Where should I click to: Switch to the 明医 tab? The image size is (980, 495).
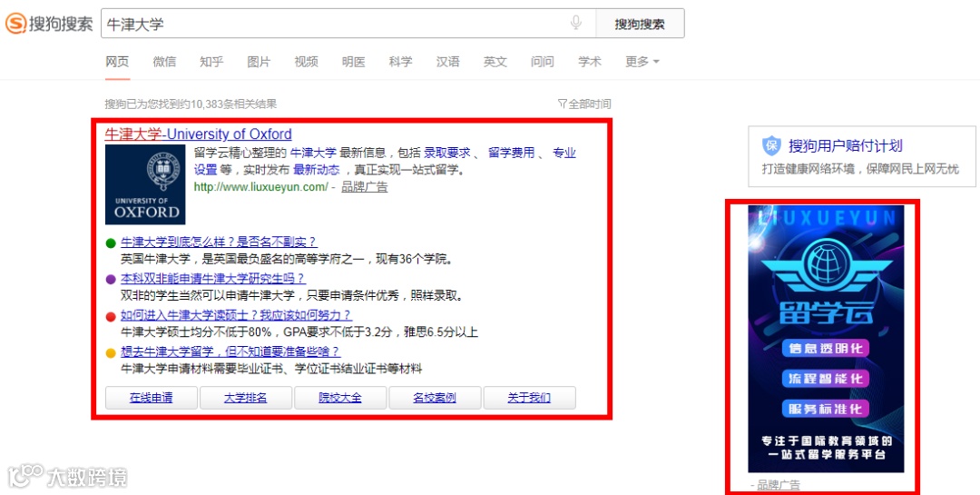(354, 62)
